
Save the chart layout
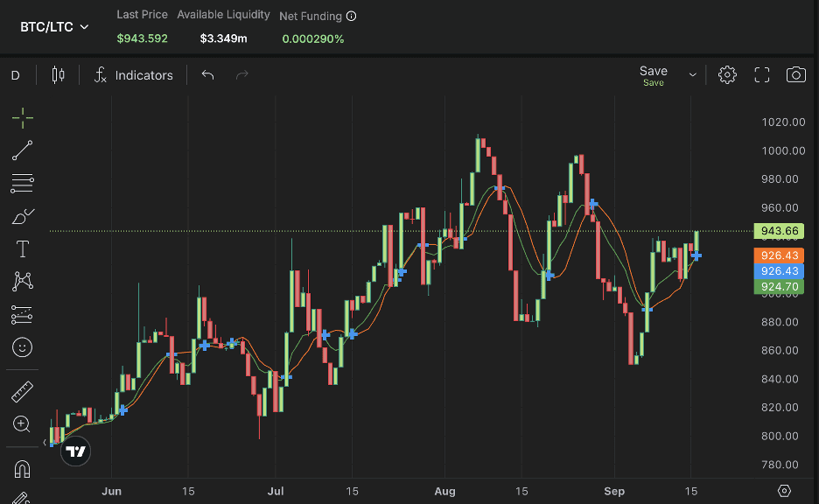pos(654,75)
